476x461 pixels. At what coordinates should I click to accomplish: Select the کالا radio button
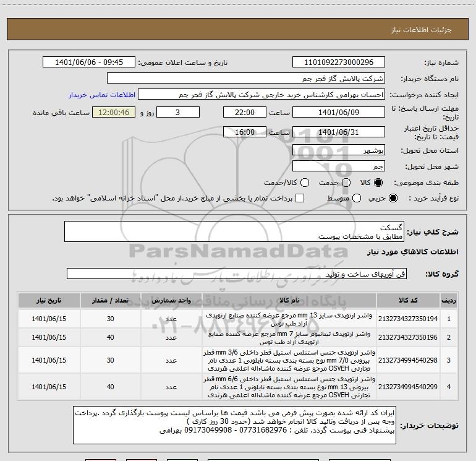point(378,183)
